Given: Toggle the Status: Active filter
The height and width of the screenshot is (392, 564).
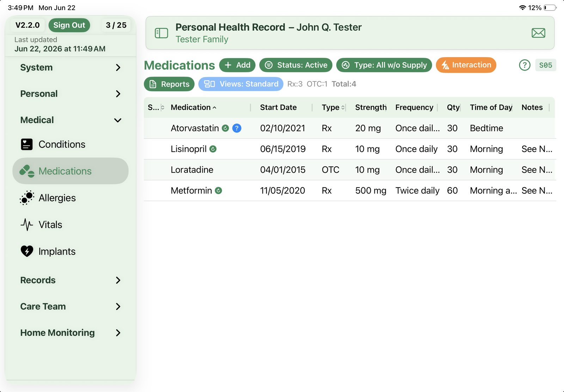Looking at the screenshot, I should click(x=296, y=65).
